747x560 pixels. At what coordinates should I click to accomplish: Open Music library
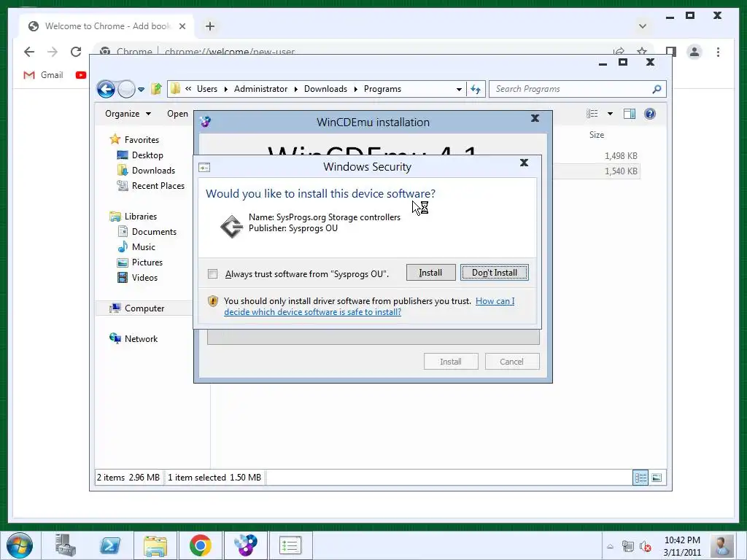click(144, 247)
